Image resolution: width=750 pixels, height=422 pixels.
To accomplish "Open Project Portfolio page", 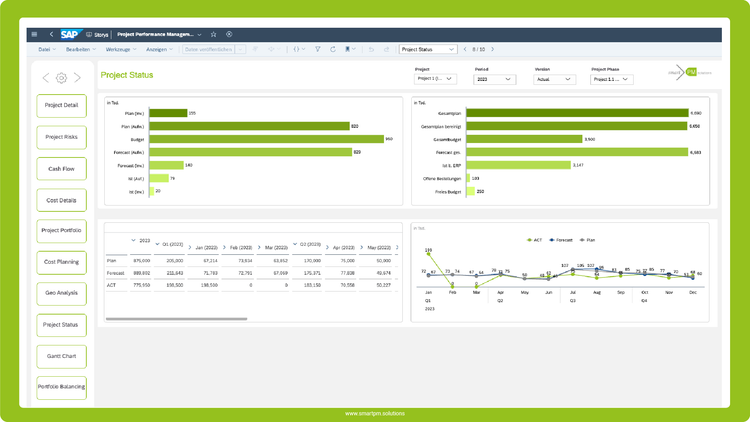I will tap(61, 231).
